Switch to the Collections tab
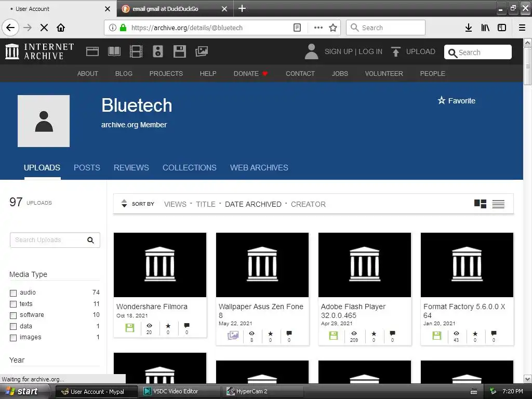Viewport: 532px width, 399px height. click(x=189, y=168)
